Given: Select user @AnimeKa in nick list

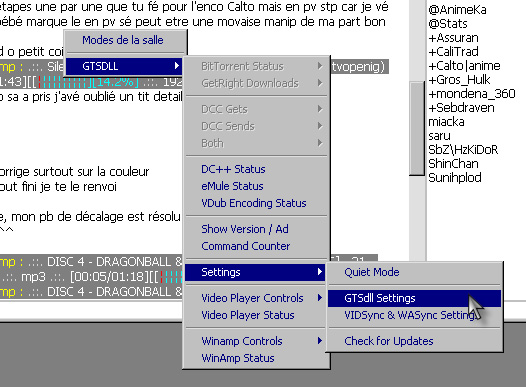Looking at the screenshot, I should tap(457, 10).
